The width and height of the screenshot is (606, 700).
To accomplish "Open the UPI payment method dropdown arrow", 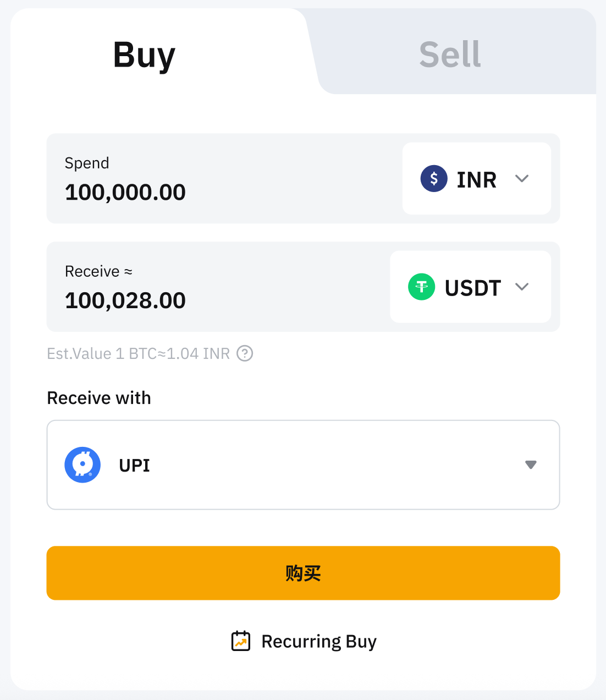I will [x=531, y=465].
